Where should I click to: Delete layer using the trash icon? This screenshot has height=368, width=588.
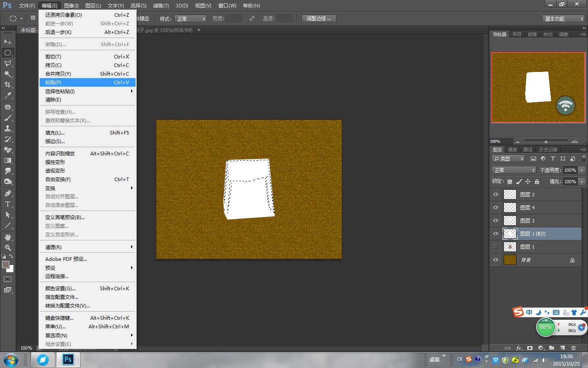(573, 348)
